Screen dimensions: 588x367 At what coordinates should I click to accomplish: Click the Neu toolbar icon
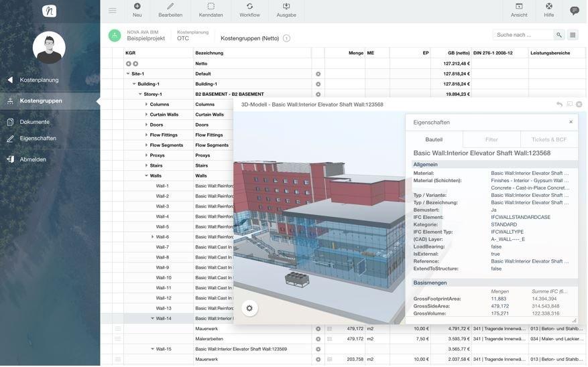coord(137,9)
